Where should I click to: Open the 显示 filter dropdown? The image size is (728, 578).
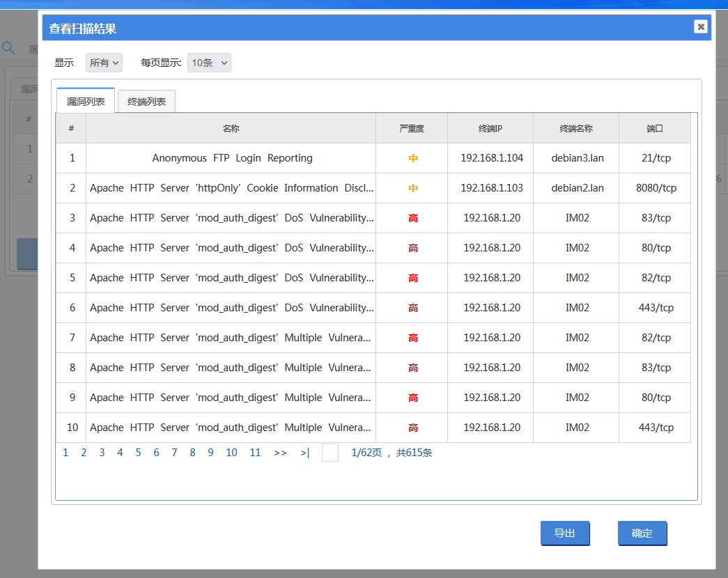(x=104, y=63)
